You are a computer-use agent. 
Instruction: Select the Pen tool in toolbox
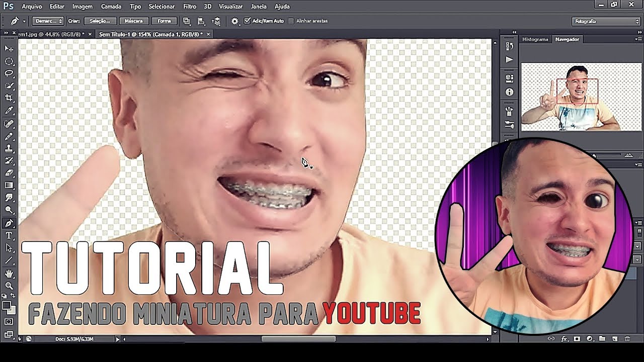pos(9,223)
